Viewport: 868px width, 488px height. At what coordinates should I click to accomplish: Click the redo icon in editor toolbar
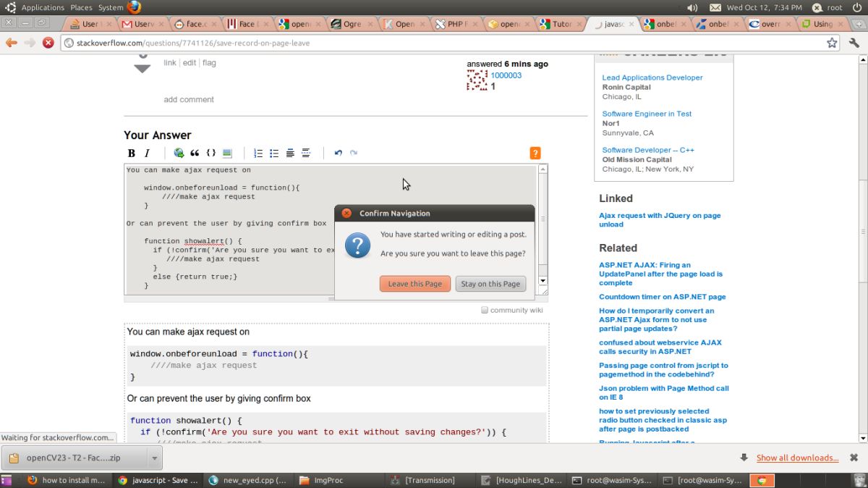(x=354, y=153)
